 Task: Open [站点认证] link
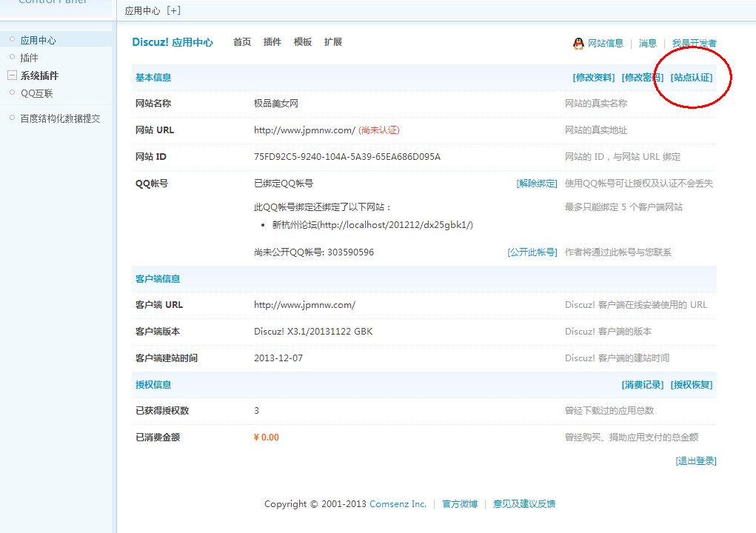(692, 78)
